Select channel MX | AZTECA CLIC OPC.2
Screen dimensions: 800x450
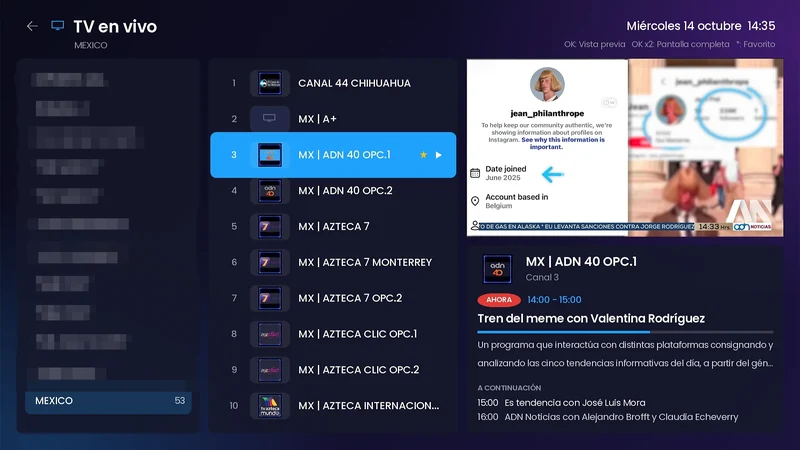point(333,370)
